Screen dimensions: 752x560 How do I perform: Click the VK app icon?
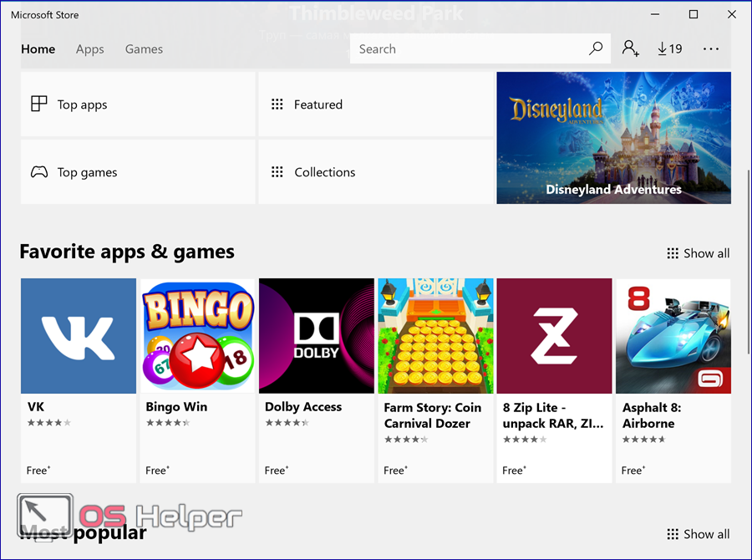(x=79, y=336)
